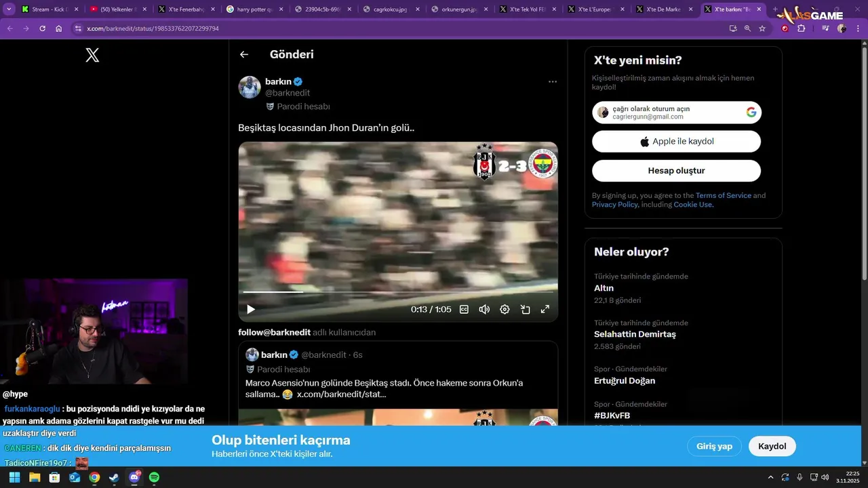
Task: Open Outlook from the taskbar
Action: [x=74, y=477]
